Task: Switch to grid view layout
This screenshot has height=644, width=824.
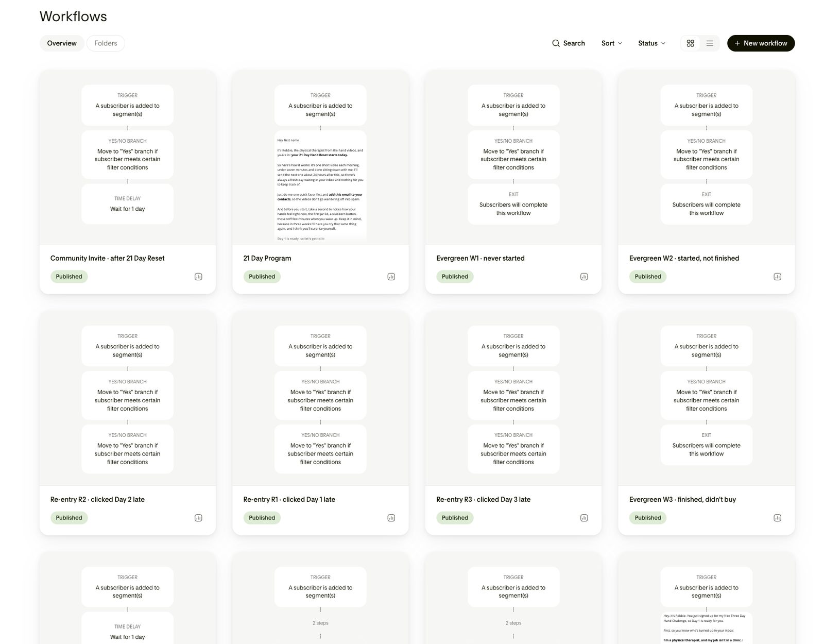Action: click(691, 43)
